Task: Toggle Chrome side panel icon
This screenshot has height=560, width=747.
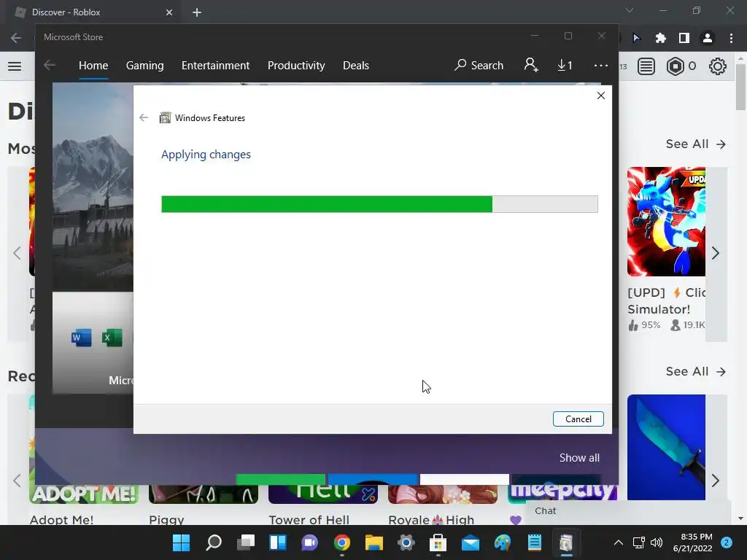Action: point(684,38)
